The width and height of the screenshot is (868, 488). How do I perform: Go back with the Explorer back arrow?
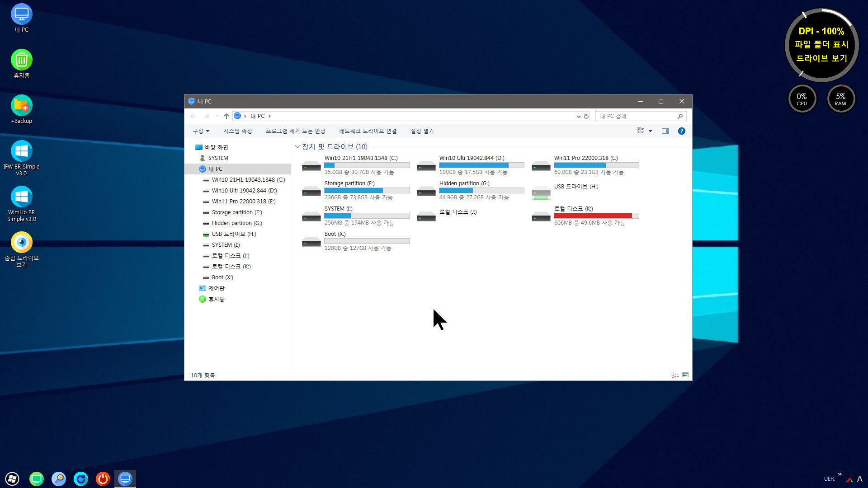[193, 116]
